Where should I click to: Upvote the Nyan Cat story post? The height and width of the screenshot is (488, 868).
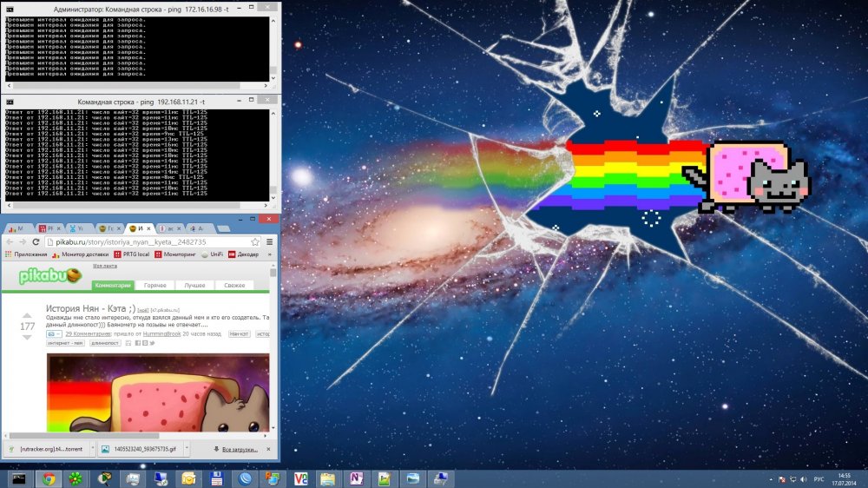tap(27, 315)
